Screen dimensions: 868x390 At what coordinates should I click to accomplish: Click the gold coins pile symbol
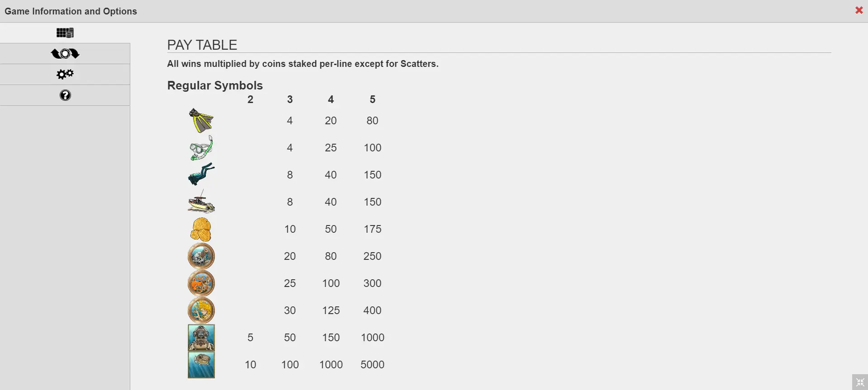[201, 229]
